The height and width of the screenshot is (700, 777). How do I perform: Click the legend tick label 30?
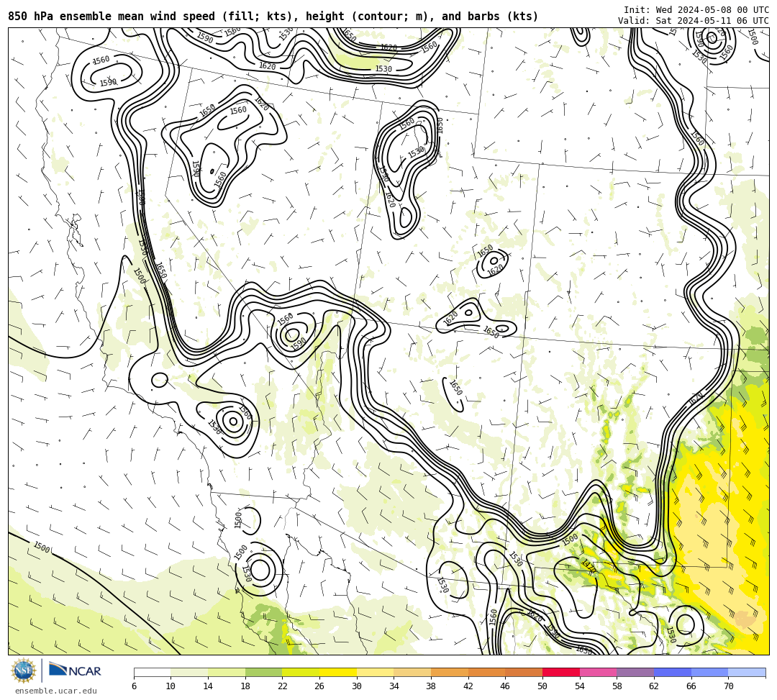tap(357, 686)
